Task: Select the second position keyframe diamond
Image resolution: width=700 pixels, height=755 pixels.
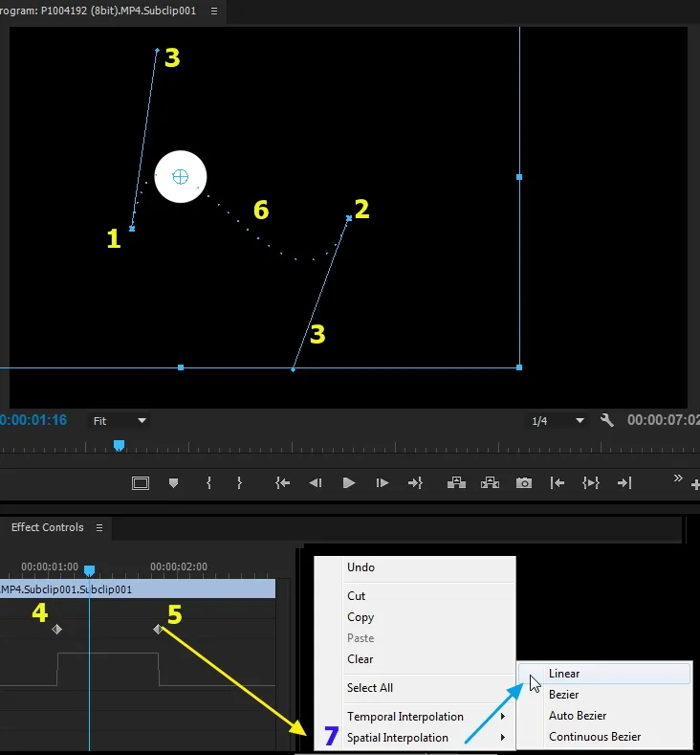Action: coord(158,630)
